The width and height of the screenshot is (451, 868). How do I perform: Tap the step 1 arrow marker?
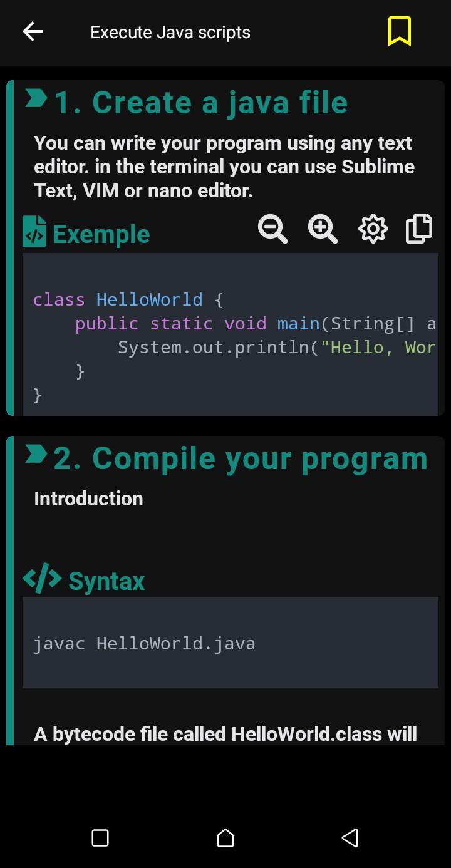36,98
